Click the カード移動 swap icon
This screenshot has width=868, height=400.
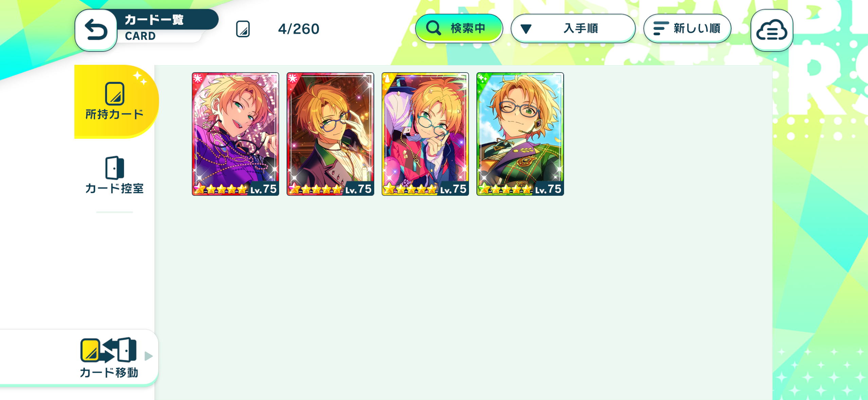point(108,350)
